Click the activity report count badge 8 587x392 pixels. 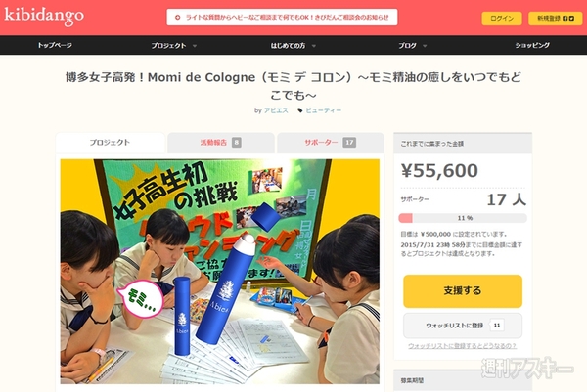(236, 143)
